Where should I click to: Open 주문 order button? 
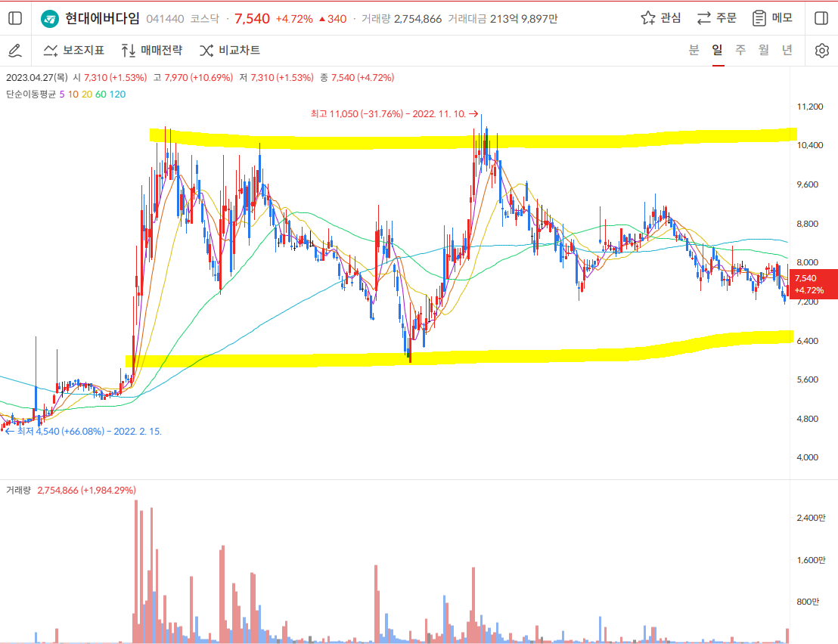tap(716, 18)
